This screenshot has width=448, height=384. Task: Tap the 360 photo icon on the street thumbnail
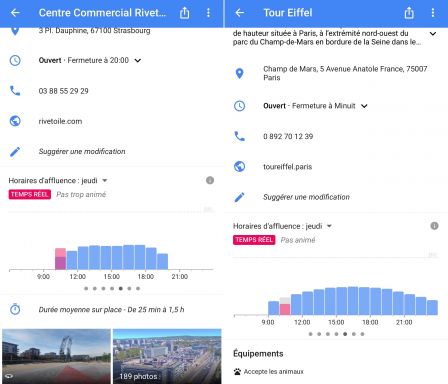pos(9,376)
